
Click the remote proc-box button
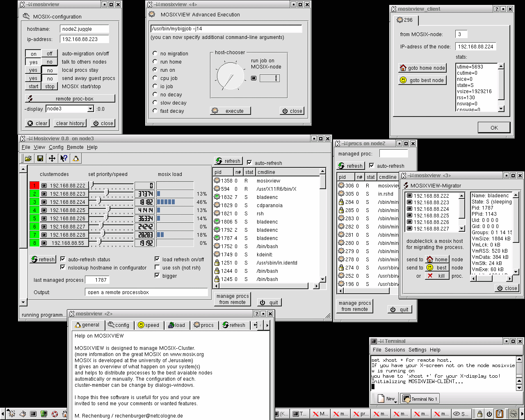pos(70,98)
